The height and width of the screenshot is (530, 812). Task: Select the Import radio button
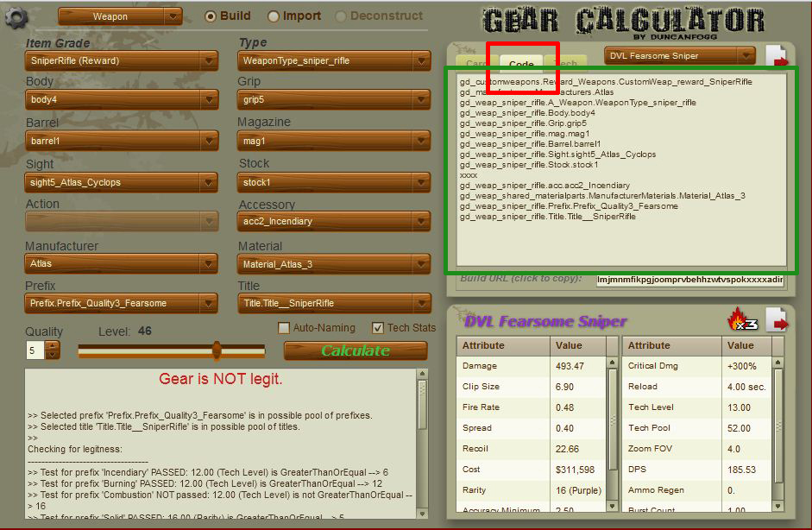274,16
